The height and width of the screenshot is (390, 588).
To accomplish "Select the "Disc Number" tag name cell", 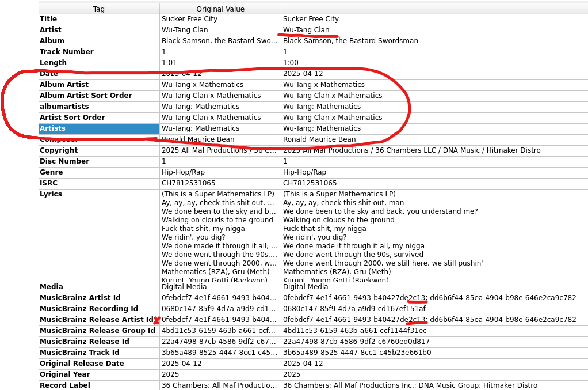I will pos(99,161).
